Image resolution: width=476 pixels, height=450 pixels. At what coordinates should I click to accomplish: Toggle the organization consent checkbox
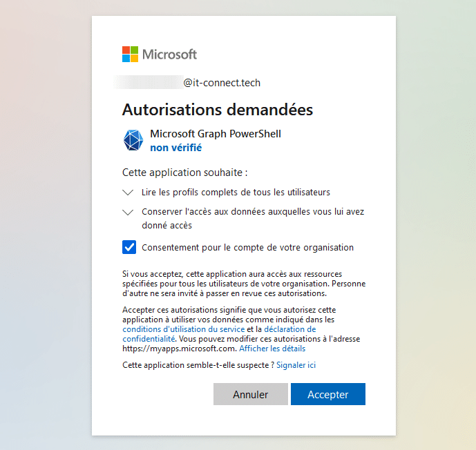pyautogui.click(x=129, y=247)
